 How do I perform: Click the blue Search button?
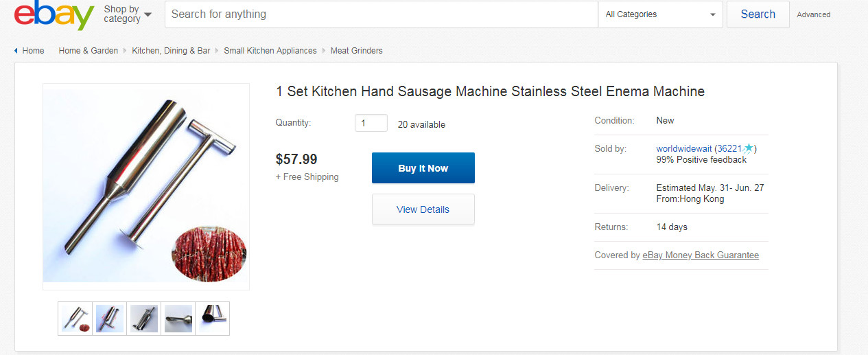click(x=758, y=14)
